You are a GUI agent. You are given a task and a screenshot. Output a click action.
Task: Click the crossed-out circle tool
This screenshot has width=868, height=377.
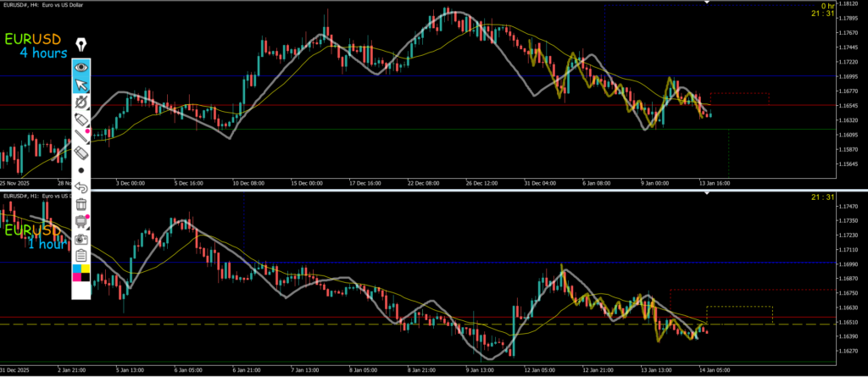coord(81,102)
